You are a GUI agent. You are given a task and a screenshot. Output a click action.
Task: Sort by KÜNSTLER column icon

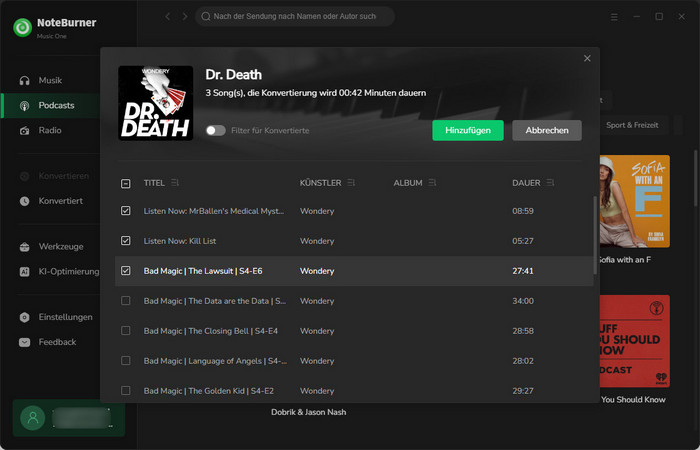tap(351, 183)
